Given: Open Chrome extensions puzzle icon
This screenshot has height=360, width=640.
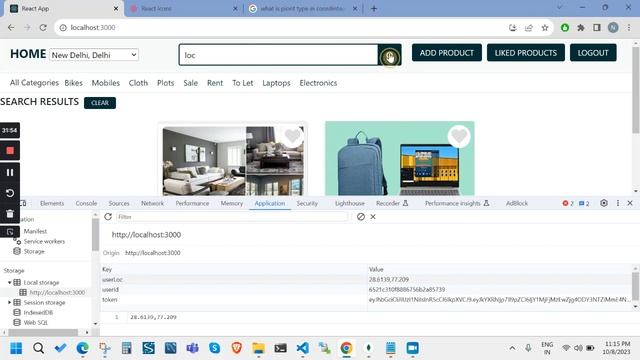Looking at the screenshot, I should [x=580, y=28].
